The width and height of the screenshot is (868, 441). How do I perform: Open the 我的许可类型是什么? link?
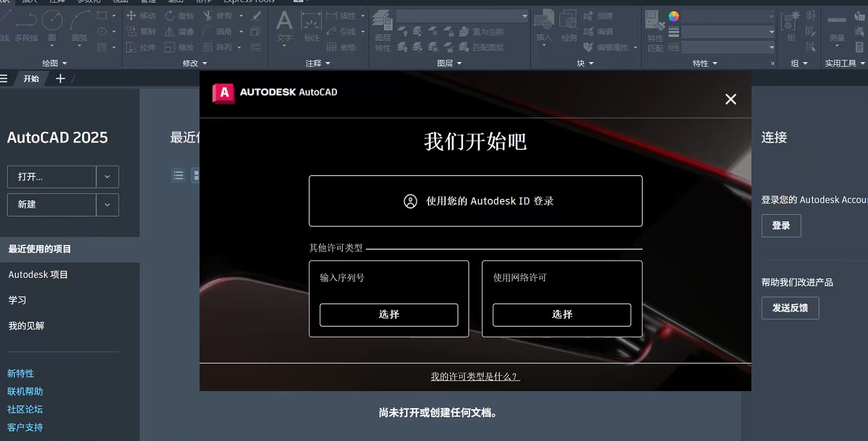coord(475,377)
